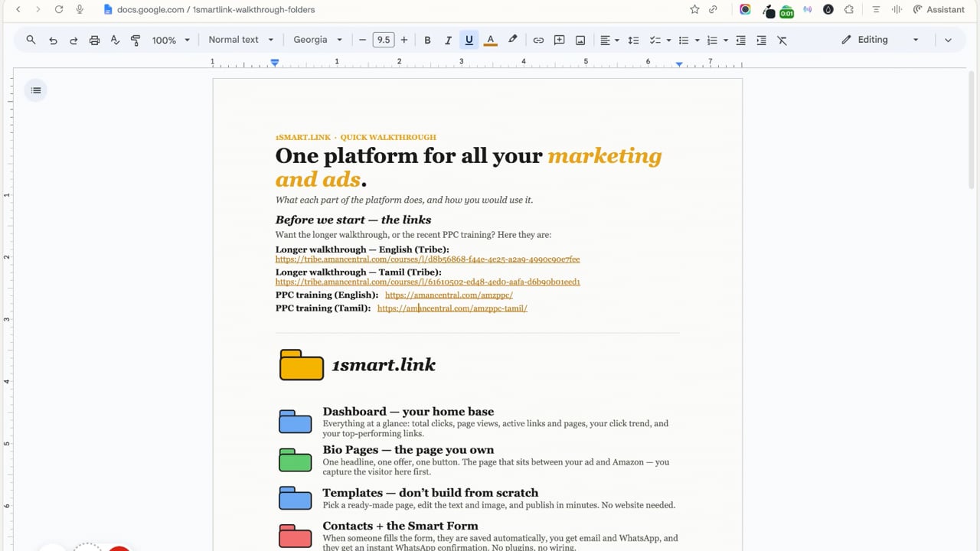
Task: Open the zoom level dropdown
Action: tap(171, 40)
